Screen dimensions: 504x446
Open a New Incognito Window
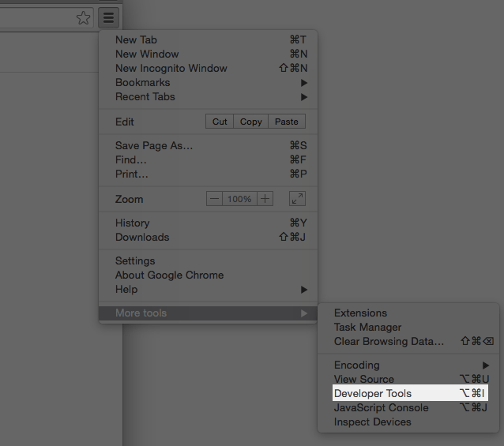coord(171,69)
